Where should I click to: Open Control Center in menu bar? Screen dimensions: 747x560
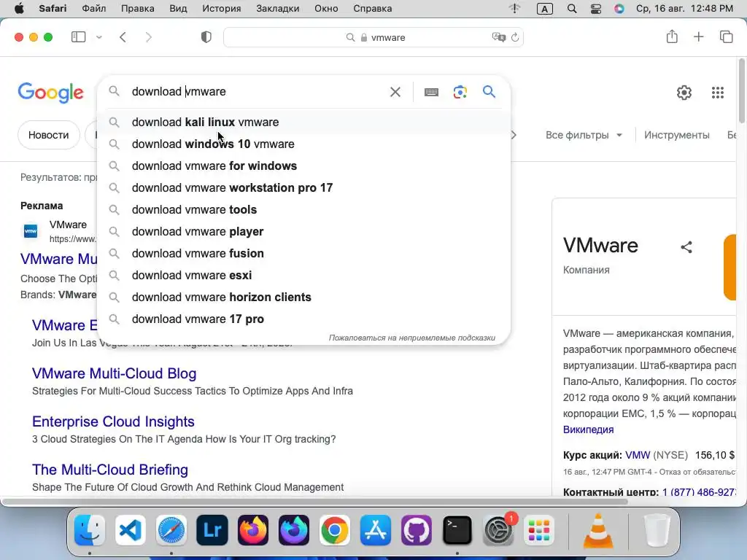pyautogui.click(x=595, y=9)
